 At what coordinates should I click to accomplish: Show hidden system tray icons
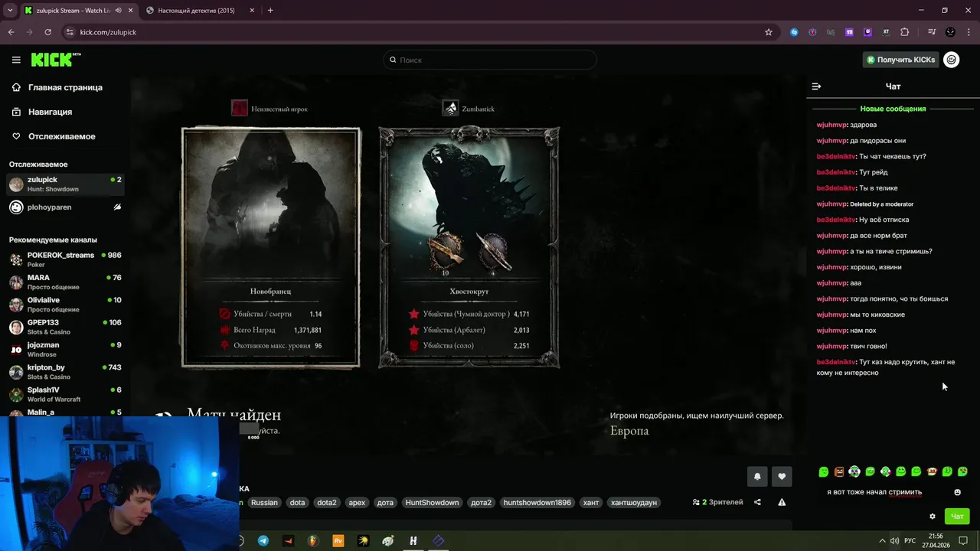(x=882, y=540)
